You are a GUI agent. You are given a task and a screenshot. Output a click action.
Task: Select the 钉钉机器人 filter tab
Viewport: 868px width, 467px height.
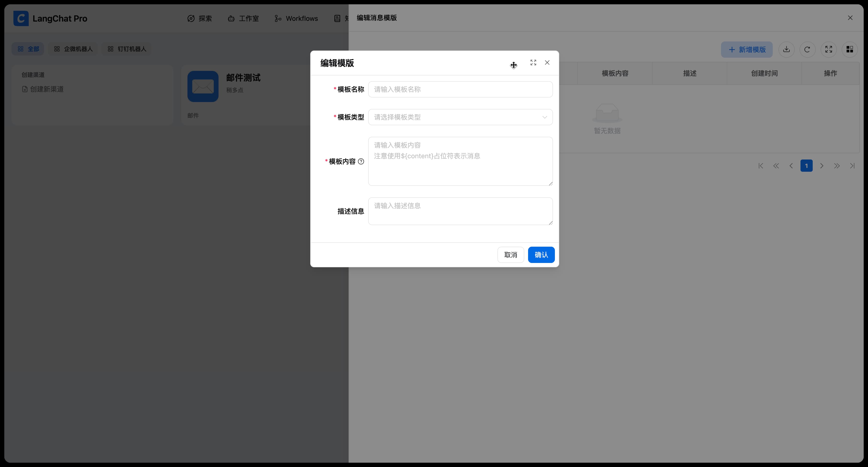coord(127,49)
